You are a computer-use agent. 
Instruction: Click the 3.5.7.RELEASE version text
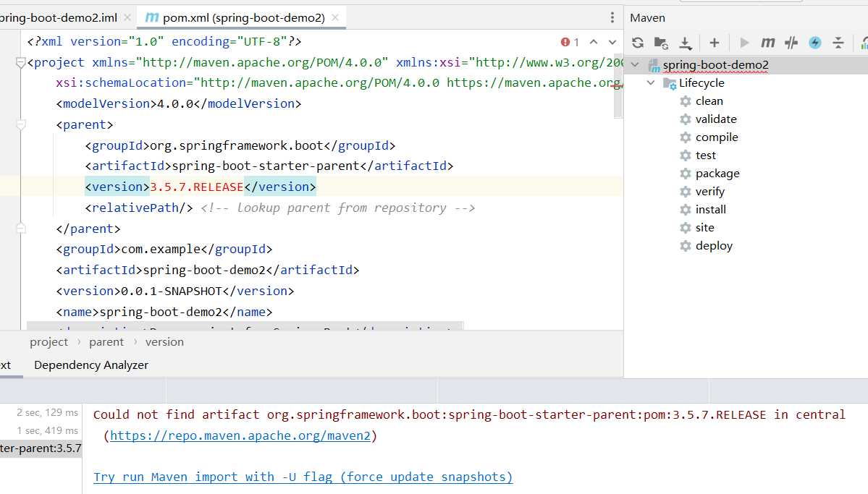click(196, 187)
